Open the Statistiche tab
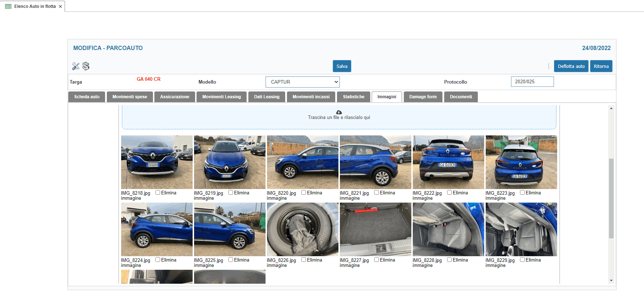644x303 pixels. tap(353, 97)
